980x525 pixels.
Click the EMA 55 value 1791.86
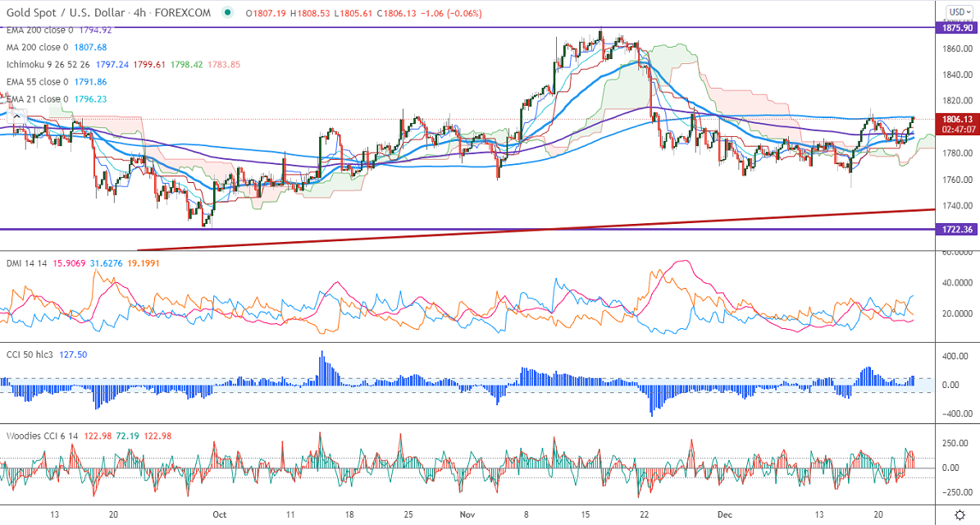pyautogui.click(x=91, y=82)
